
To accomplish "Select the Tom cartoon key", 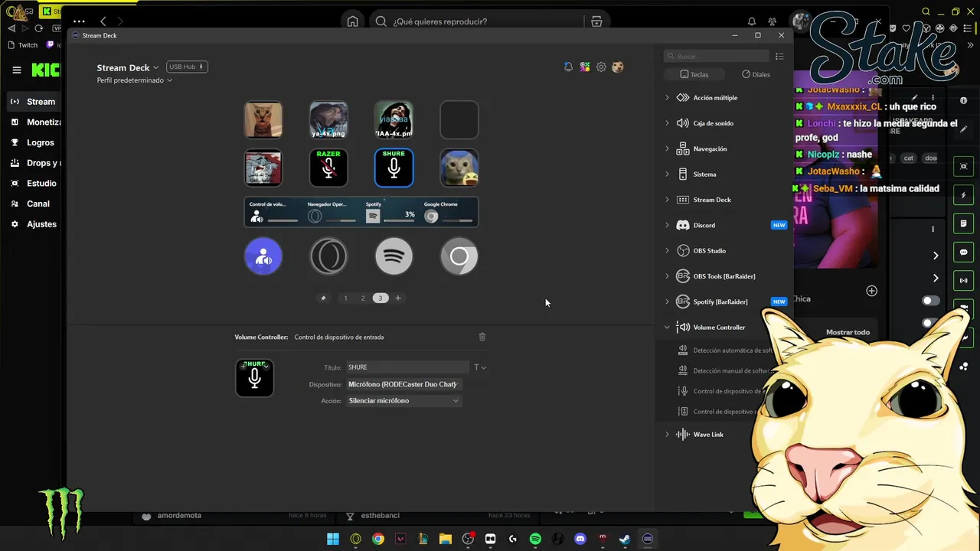I will point(263,168).
